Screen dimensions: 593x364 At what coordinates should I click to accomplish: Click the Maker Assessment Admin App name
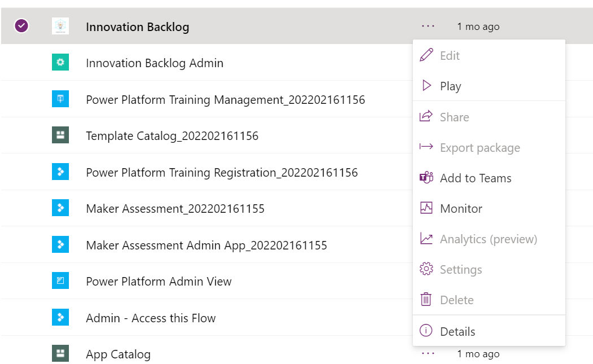206,245
